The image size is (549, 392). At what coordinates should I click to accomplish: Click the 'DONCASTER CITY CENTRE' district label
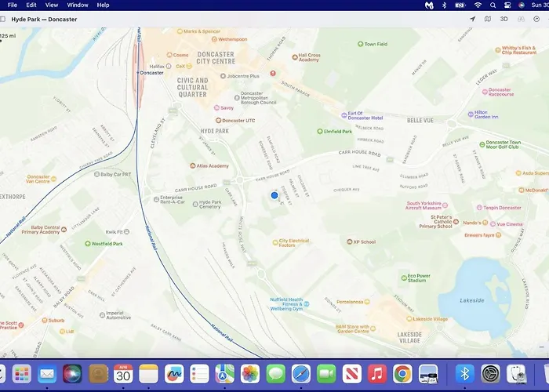pos(216,58)
